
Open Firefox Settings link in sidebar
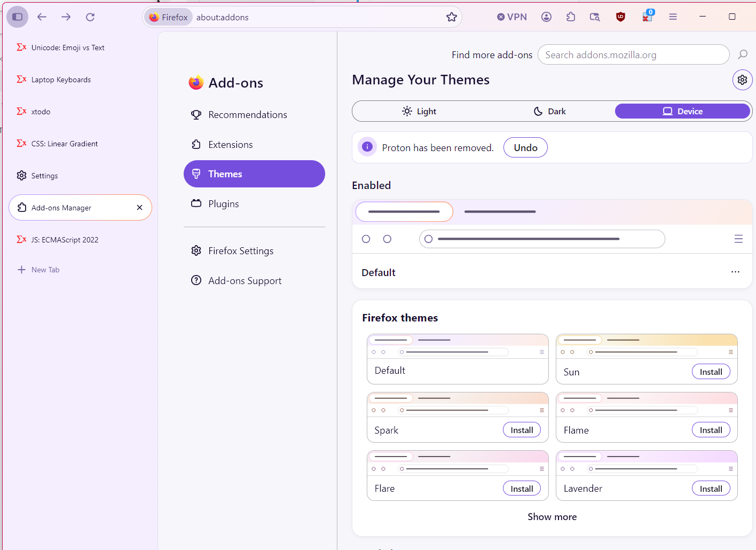pos(254,251)
